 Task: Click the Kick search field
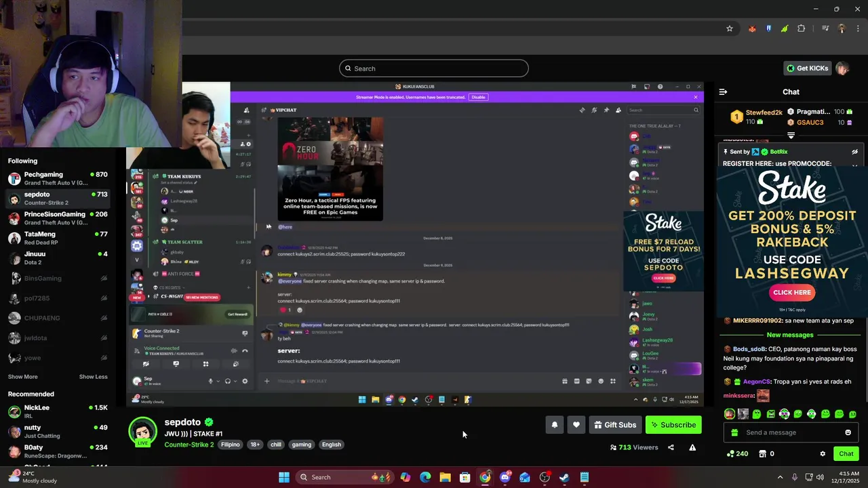pyautogui.click(x=434, y=68)
